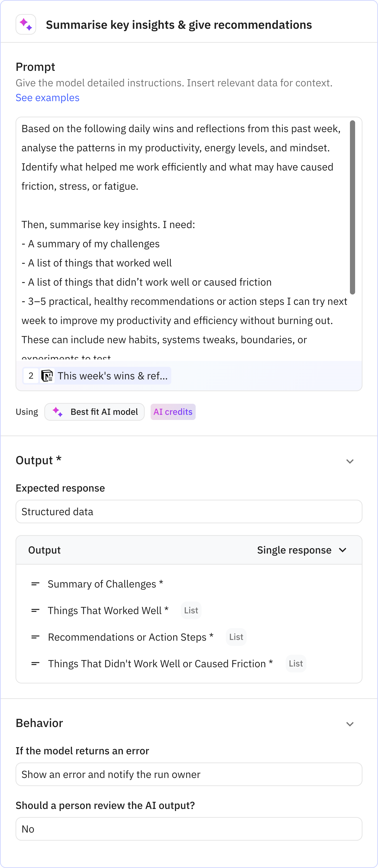Change the AI output review setting from No
The width and height of the screenshot is (378, 868).
(x=189, y=829)
